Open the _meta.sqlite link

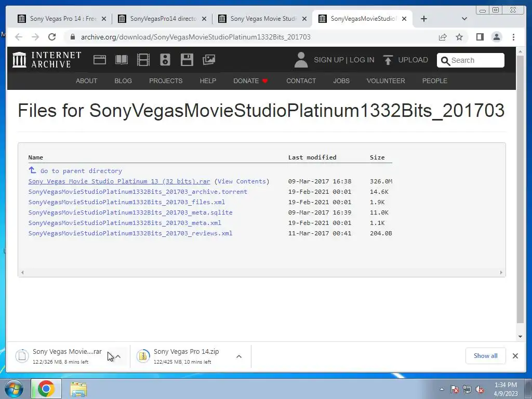[130, 212]
